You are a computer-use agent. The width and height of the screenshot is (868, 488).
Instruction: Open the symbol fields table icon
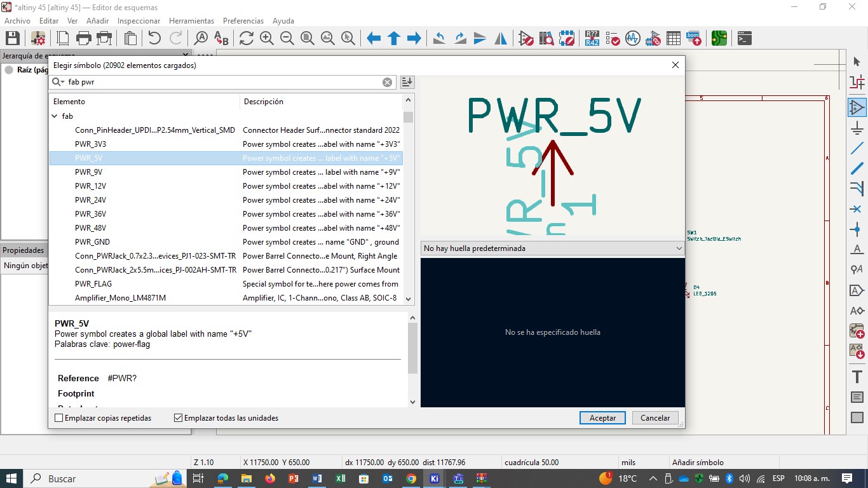tap(674, 38)
